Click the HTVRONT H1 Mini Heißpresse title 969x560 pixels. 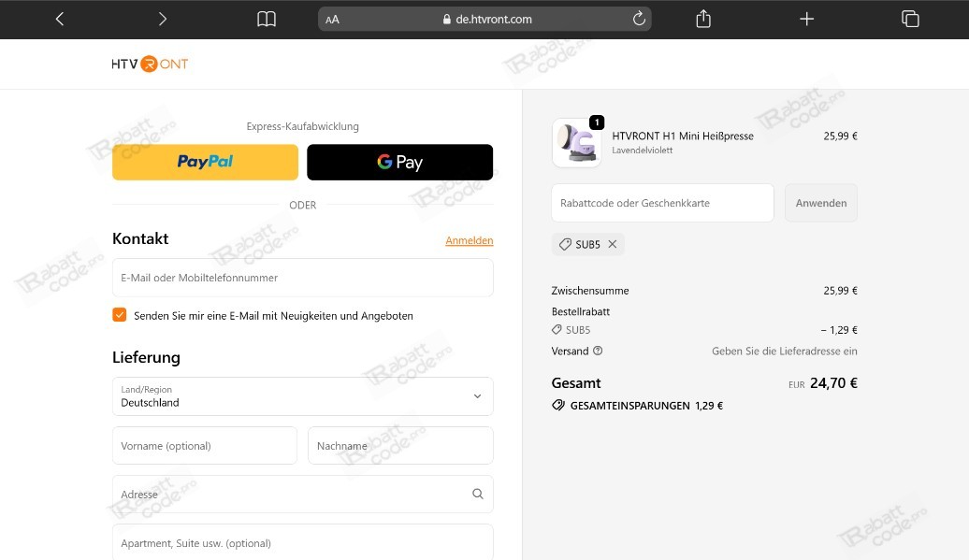click(x=682, y=136)
